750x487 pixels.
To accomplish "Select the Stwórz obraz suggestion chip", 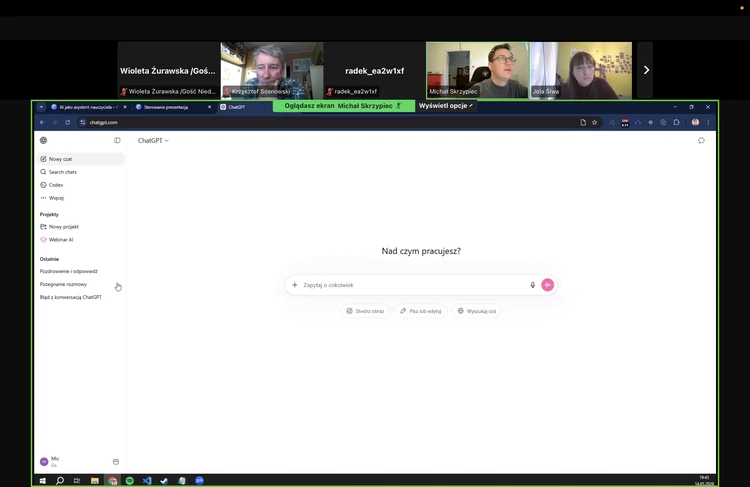I will pos(365,311).
